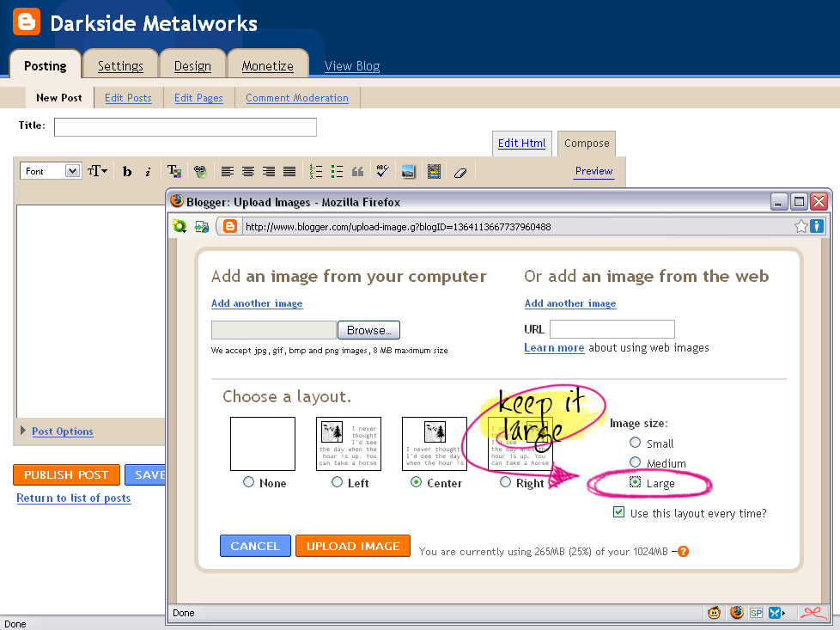Center-align text in the editor

pyautogui.click(x=247, y=172)
